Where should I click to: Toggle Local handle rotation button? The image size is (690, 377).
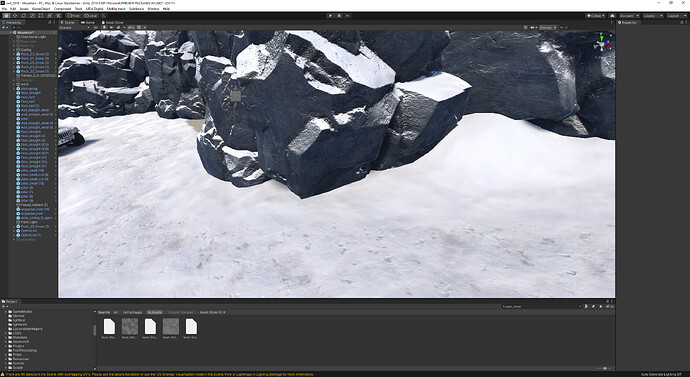[91, 16]
